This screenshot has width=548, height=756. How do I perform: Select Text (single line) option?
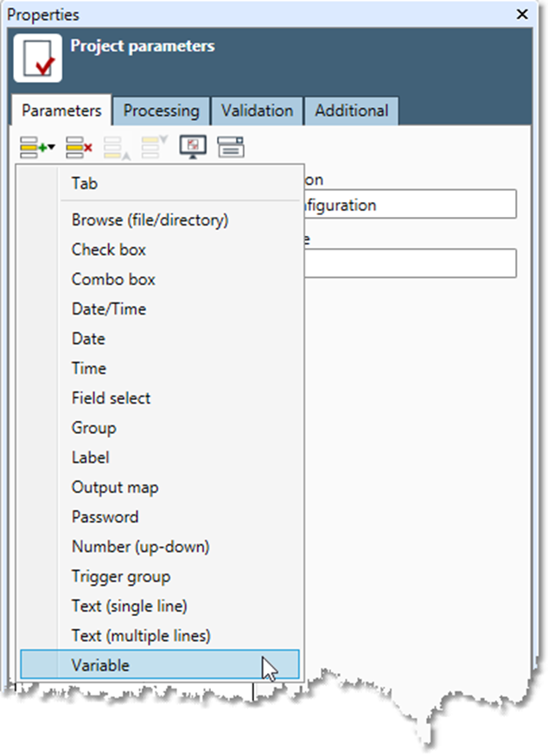(x=129, y=606)
